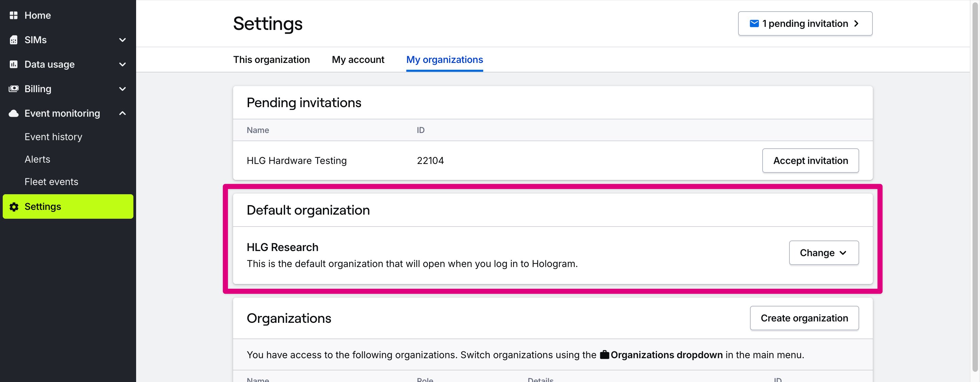980x382 pixels.
Task: Click the Billing cash icon
Action: click(x=14, y=89)
